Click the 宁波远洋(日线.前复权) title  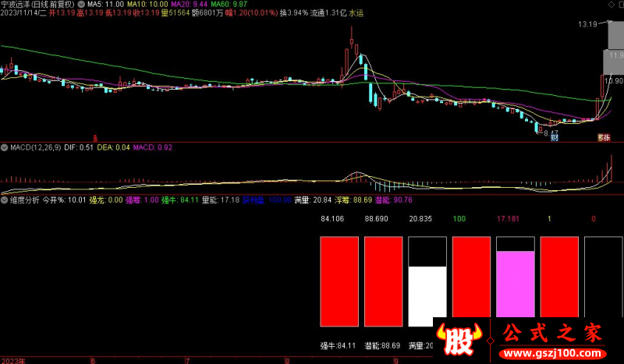[37, 5]
